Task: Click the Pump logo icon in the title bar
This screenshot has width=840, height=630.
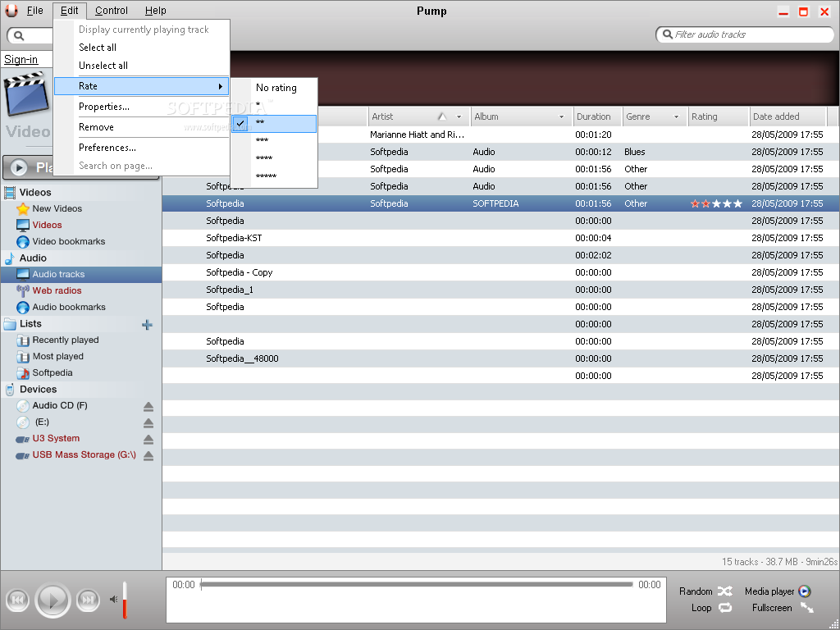Action: pos(11,10)
